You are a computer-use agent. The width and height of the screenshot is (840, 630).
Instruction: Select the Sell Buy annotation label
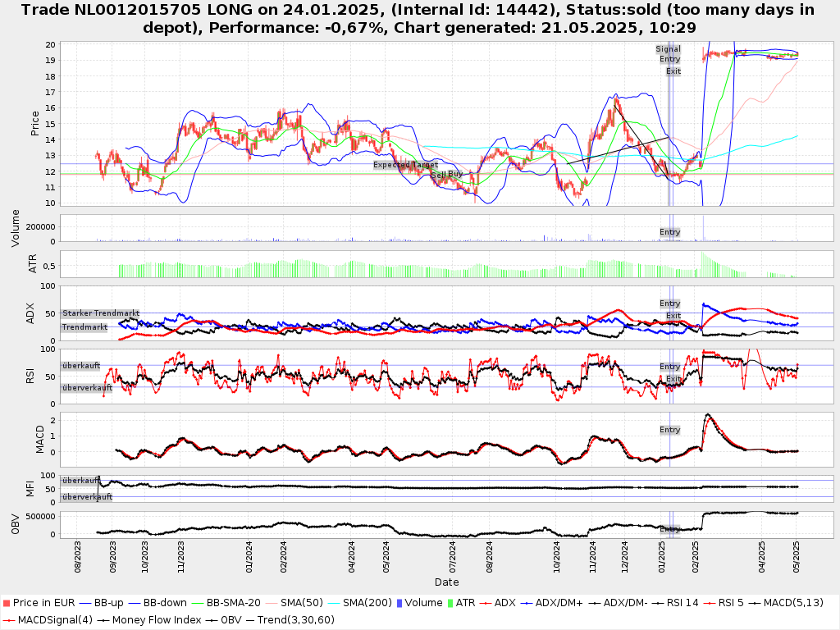(446, 175)
